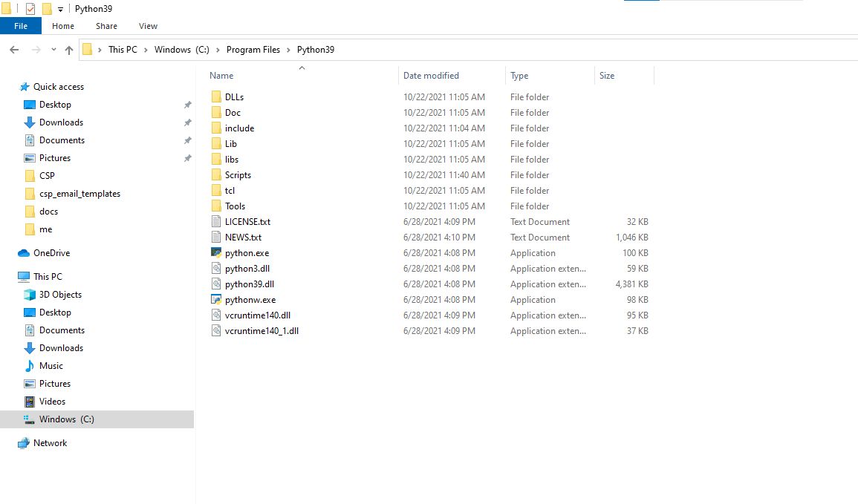Go up one folder level arrow
This screenshot has width=858, height=504.
pos(69,50)
